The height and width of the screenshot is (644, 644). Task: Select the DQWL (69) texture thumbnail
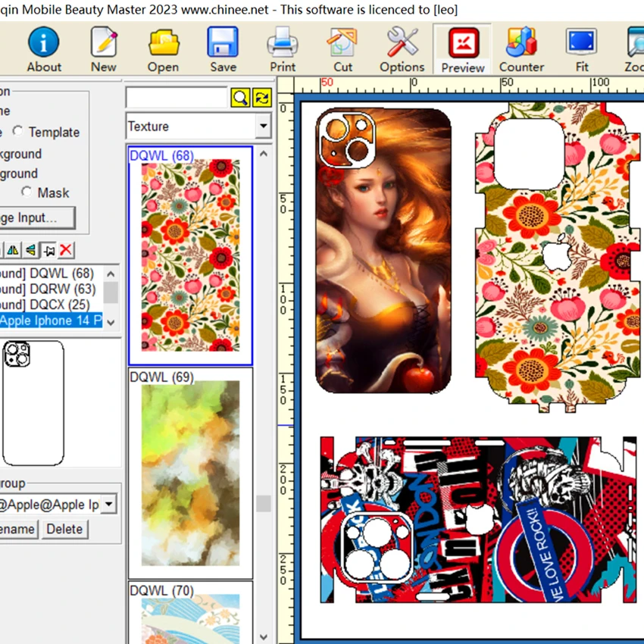tap(190, 474)
